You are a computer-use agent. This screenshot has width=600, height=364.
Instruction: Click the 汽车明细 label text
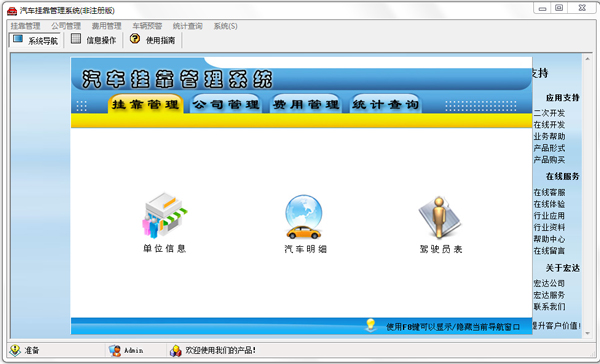tap(305, 250)
